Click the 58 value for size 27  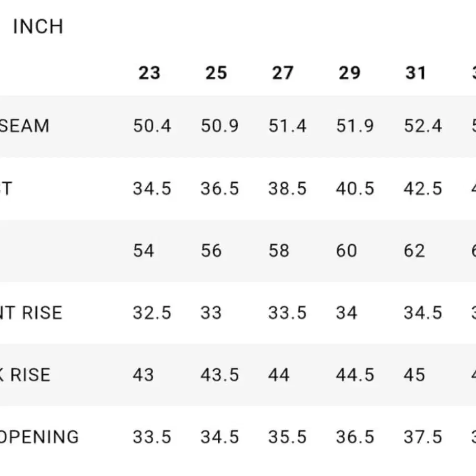(279, 251)
